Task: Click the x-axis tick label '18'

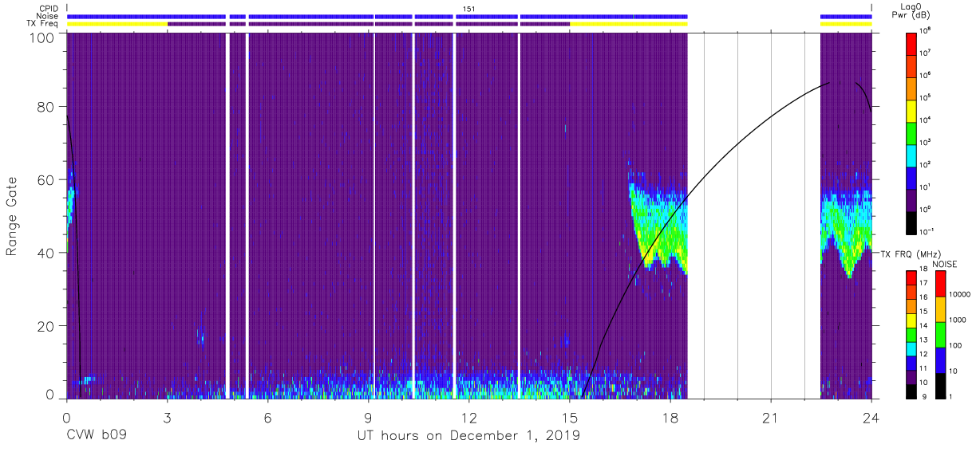Action: point(670,418)
